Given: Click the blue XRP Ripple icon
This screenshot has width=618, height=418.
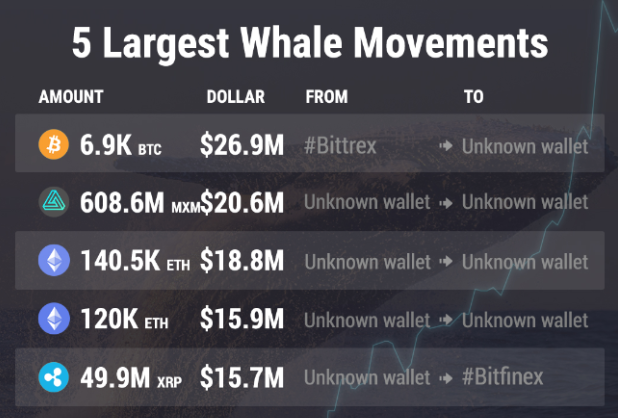Looking at the screenshot, I should (54, 377).
